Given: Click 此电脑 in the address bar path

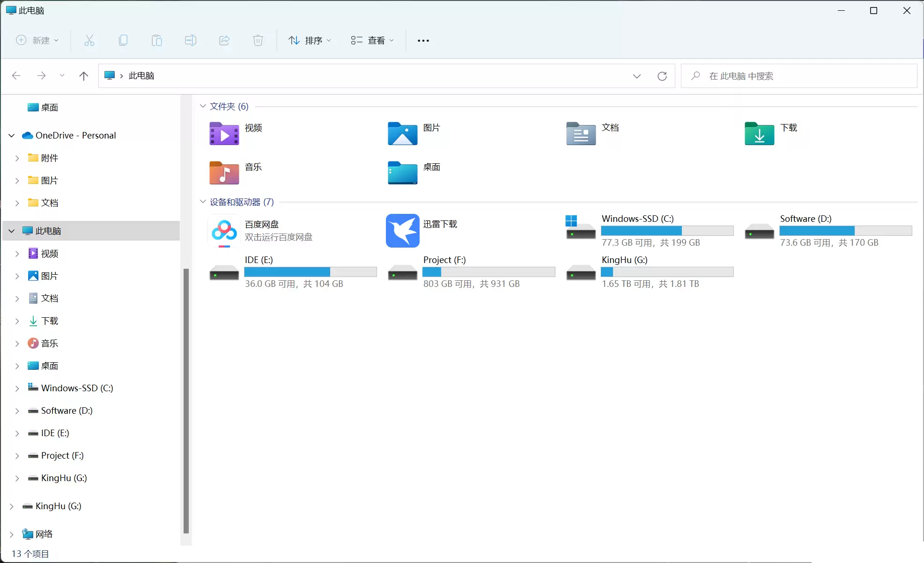Looking at the screenshot, I should coord(141,76).
